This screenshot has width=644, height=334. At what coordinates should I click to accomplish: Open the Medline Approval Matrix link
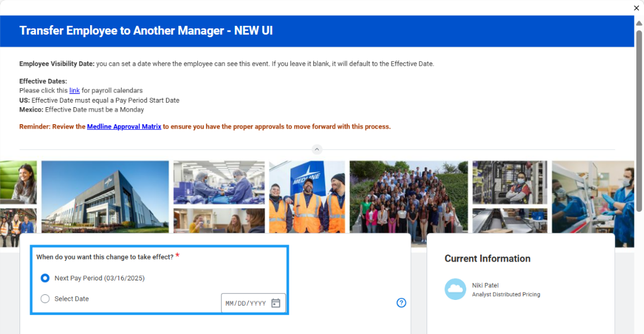[124, 127]
